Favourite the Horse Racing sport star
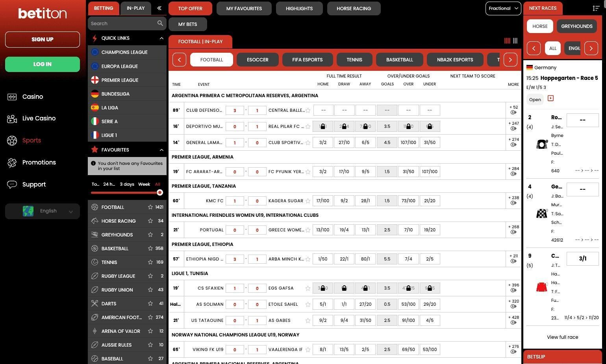606x364 pixels. pos(150,221)
